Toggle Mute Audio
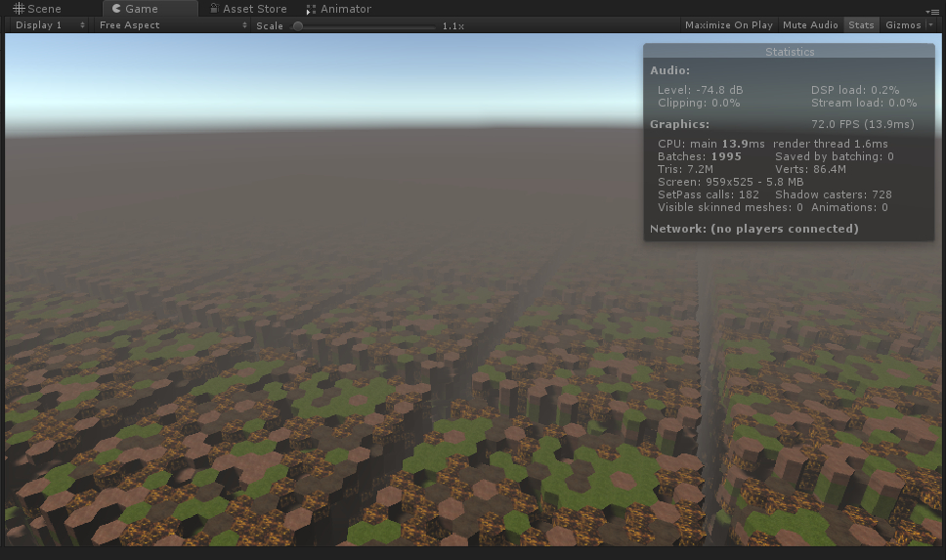The height and width of the screenshot is (560, 946). tap(810, 24)
